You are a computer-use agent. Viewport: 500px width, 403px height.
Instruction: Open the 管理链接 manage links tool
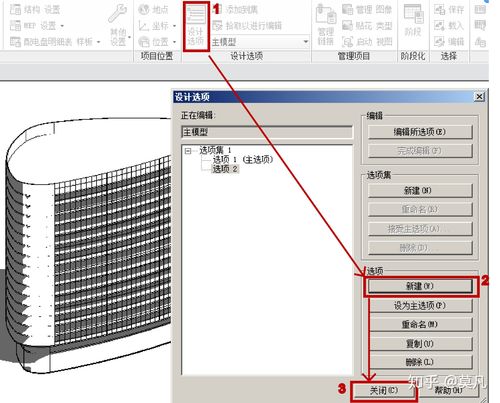coord(326,25)
